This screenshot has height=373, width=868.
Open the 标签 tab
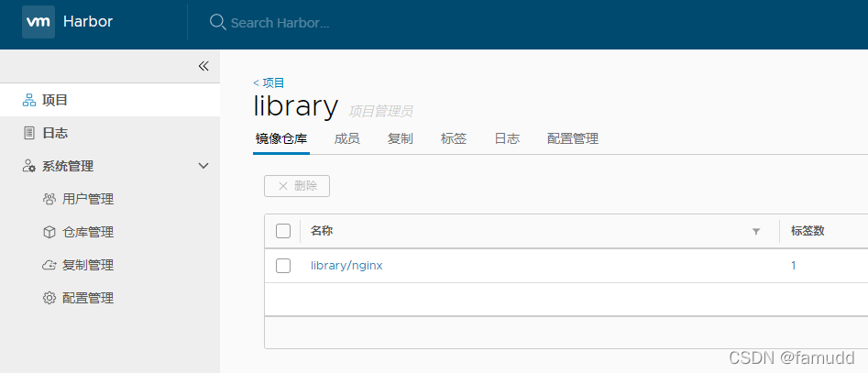[454, 139]
